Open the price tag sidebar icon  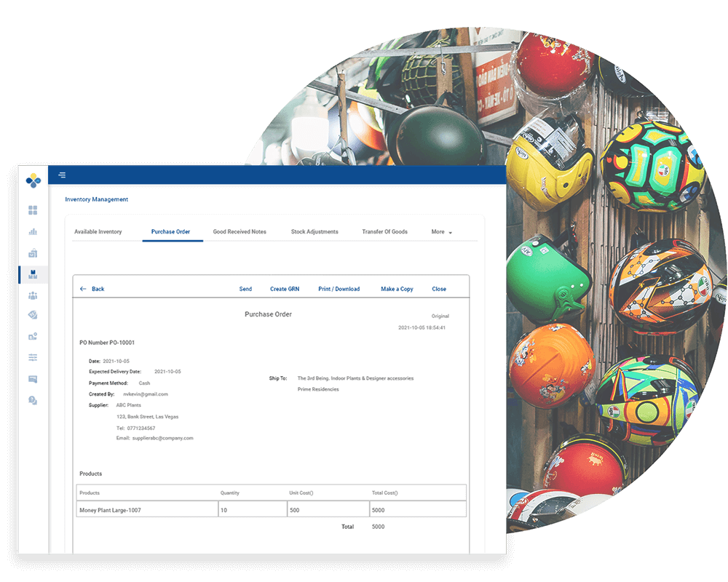pos(33,315)
